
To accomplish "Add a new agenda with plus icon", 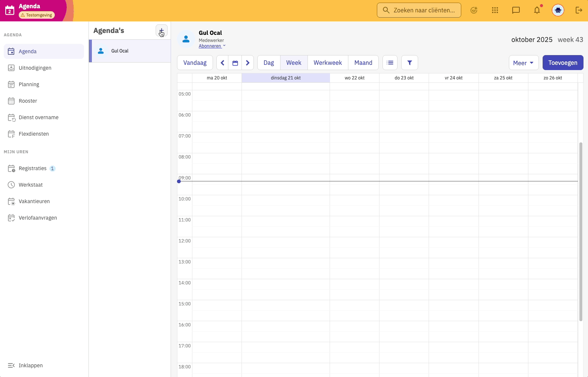I will 162,31.
